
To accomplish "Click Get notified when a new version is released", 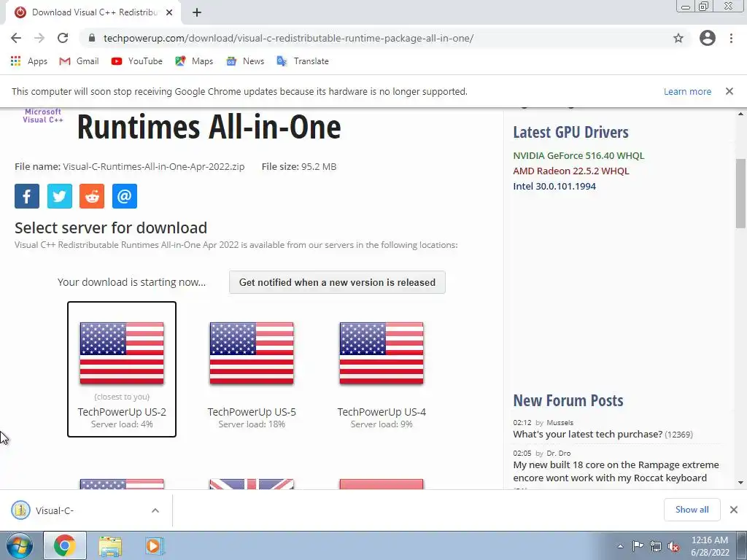I will point(337,282).
